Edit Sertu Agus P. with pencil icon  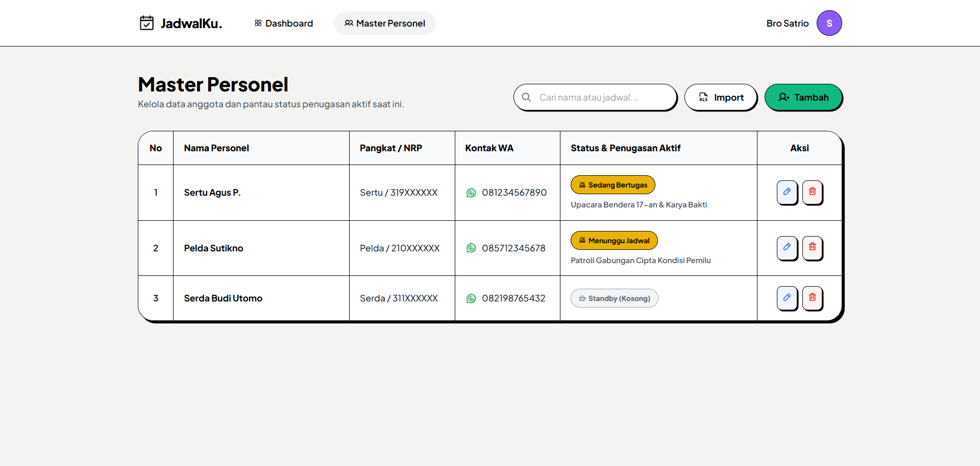click(x=787, y=192)
